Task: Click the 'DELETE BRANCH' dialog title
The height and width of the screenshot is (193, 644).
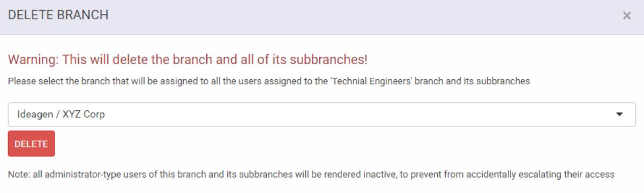Action: [58, 15]
